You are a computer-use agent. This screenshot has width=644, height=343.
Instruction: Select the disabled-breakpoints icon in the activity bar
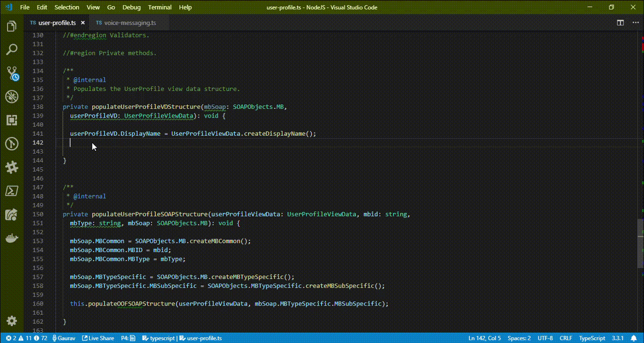[12, 97]
